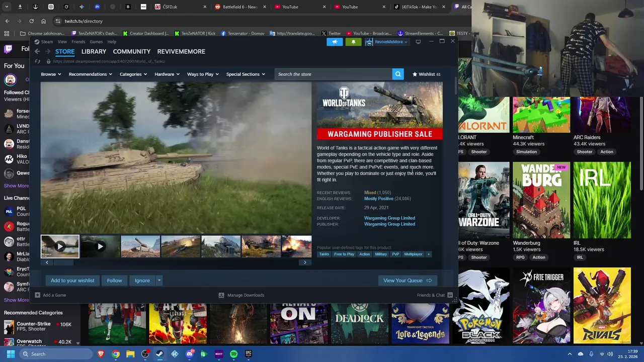Open Marvel Rivals category on Twitch
644x362 pixels.
click(602, 306)
